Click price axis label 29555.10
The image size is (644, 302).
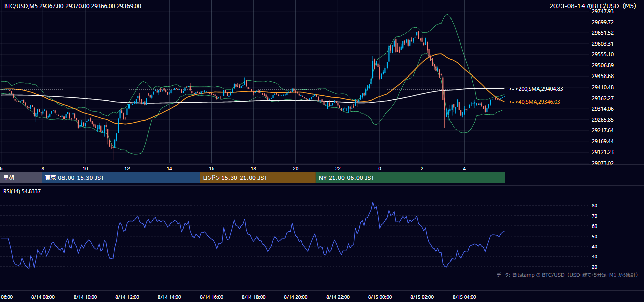click(x=602, y=54)
